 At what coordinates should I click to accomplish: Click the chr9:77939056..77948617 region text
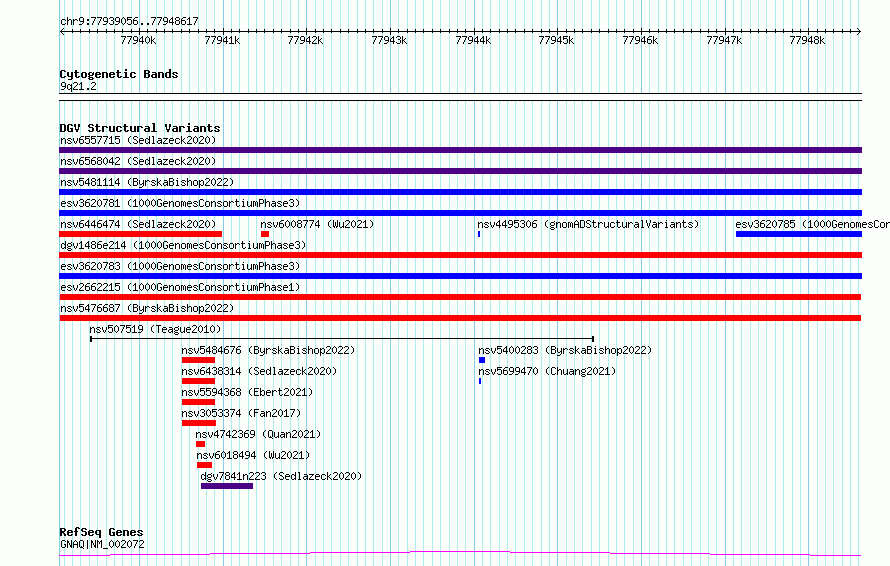[x=129, y=22]
